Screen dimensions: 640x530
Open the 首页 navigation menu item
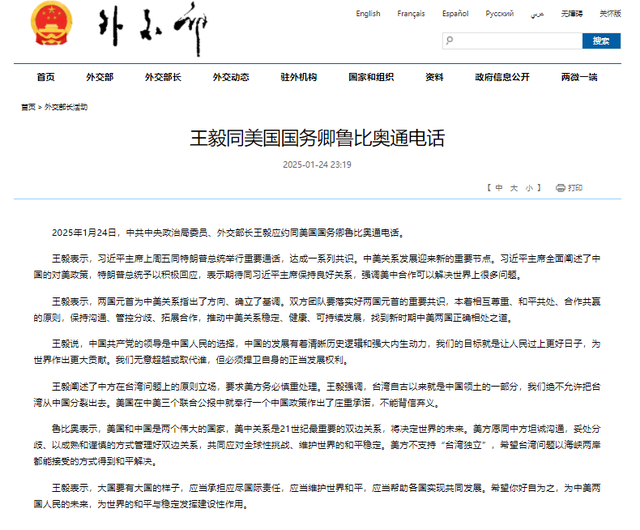click(x=46, y=77)
